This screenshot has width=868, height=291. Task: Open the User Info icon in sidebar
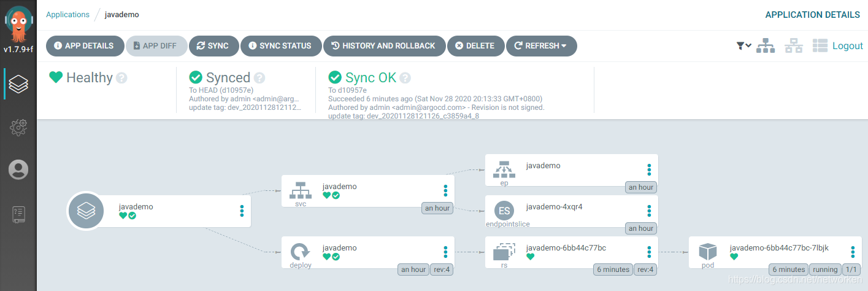[18, 169]
